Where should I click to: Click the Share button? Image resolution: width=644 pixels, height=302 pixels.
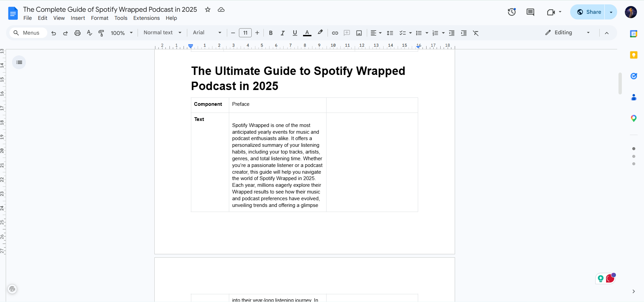588,12
